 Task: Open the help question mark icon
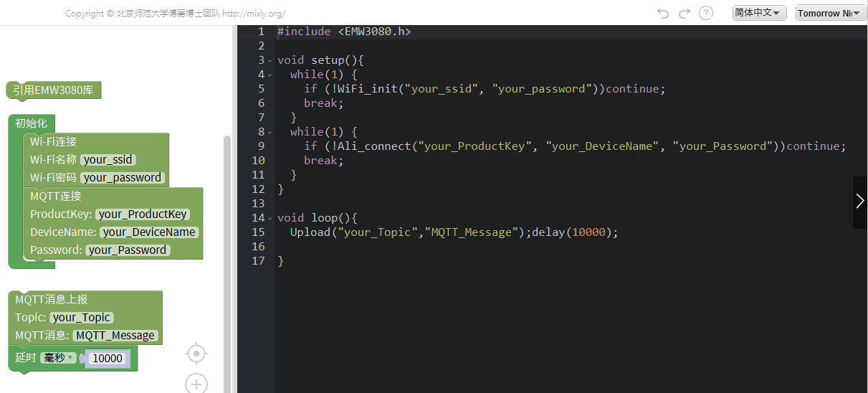(x=706, y=13)
